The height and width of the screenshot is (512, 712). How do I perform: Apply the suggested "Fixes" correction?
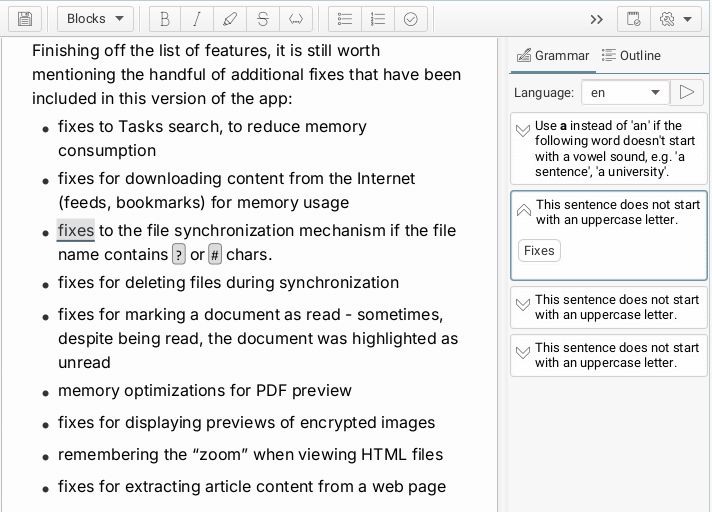539,251
